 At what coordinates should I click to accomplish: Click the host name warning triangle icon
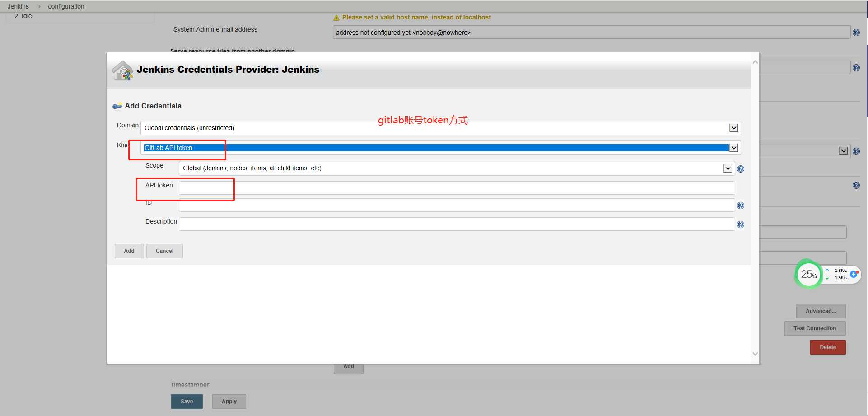pos(336,18)
